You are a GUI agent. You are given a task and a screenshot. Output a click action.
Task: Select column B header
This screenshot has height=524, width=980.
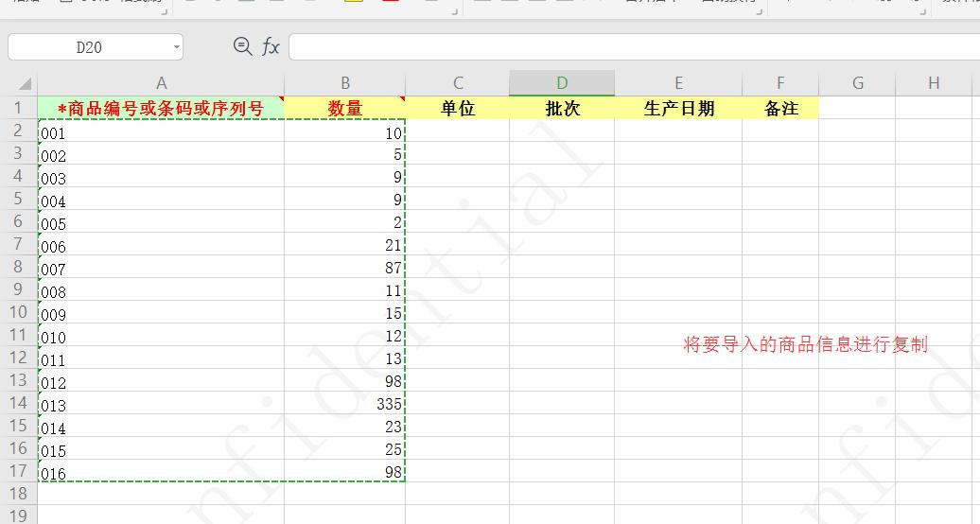(x=345, y=83)
